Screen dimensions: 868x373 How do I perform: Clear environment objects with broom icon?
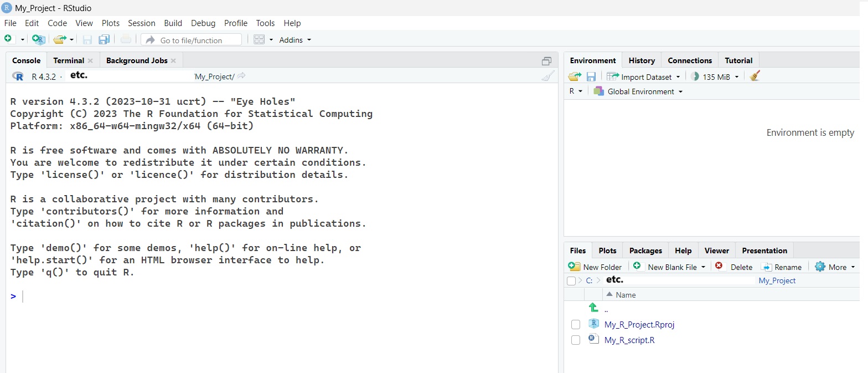pyautogui.click(x=755, y=76)
